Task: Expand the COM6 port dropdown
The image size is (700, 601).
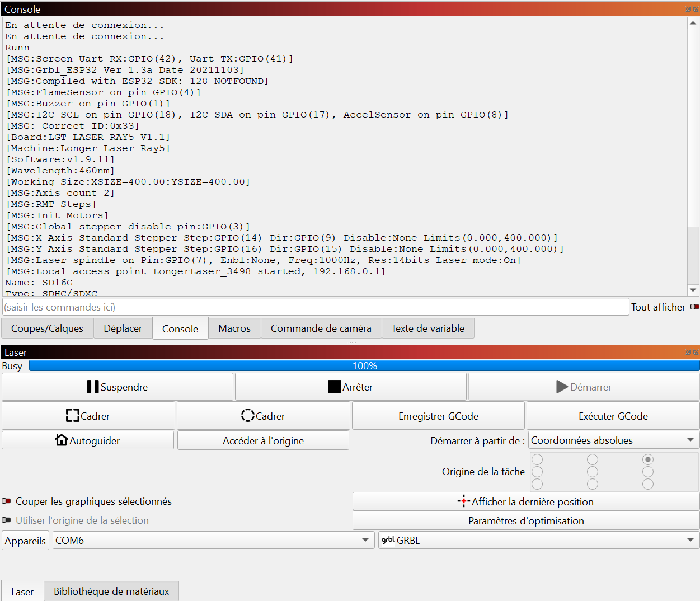Action: [213, 540]
